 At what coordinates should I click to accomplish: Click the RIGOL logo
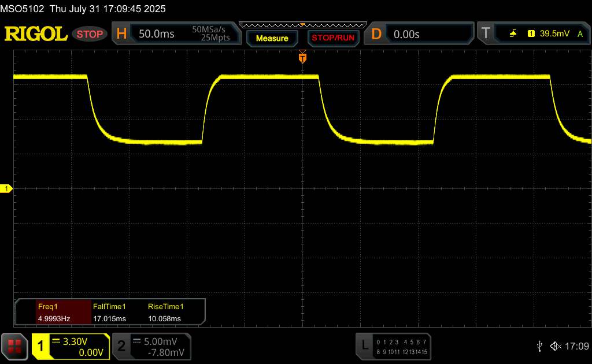point(36,34)
